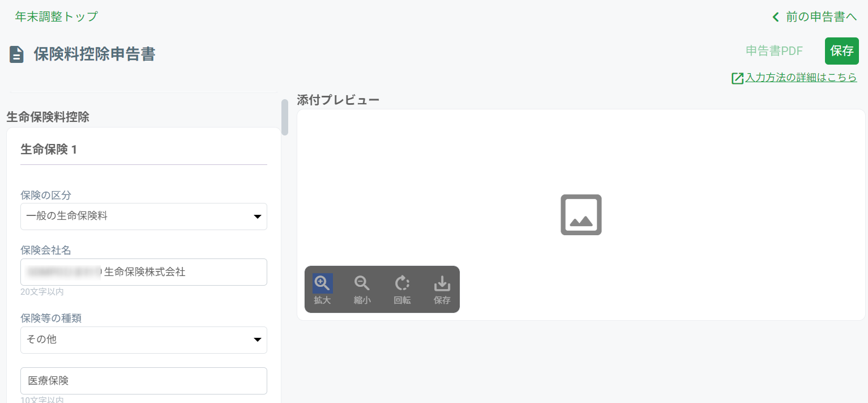
Task: Go back via 前の申告書へ
Action: (822, 17)
